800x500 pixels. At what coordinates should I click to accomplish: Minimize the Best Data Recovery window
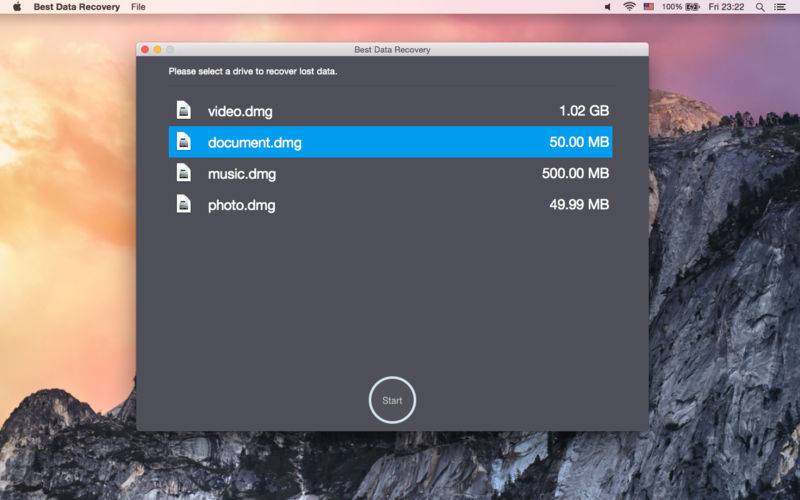[158, 49]
